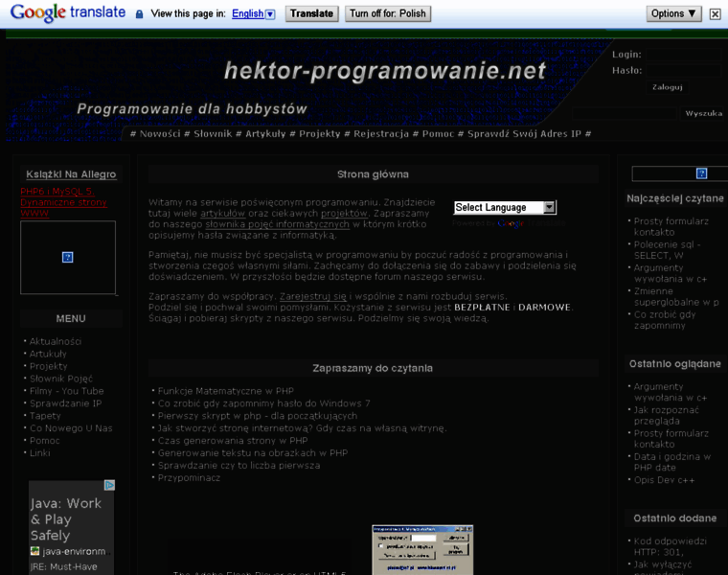The height and width of the screenshot is (575, 728).
Task: Open Pomoc in top navigation
Action: pyautogui.click(x=438, y=134)
